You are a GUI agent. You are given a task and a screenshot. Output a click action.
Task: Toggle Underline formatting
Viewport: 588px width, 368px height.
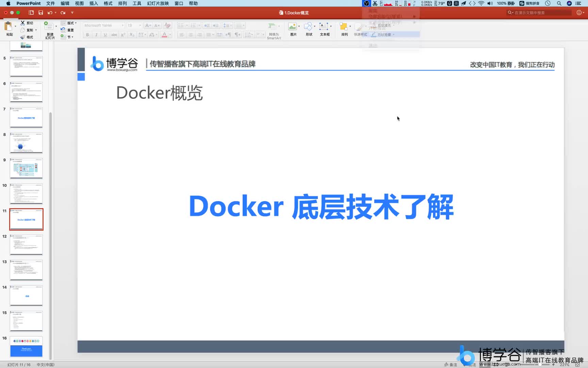(105, 35)
